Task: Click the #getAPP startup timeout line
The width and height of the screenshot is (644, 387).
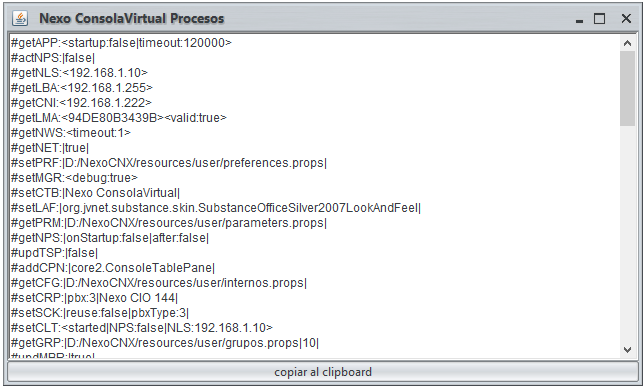Action: pyautogui.click(x=121, y=43)
